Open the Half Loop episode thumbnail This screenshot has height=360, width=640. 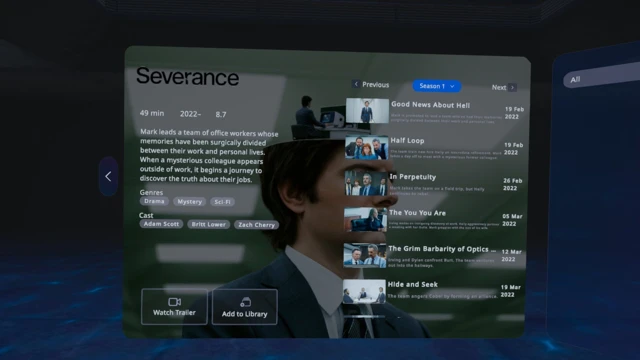[x=367, y=147]
